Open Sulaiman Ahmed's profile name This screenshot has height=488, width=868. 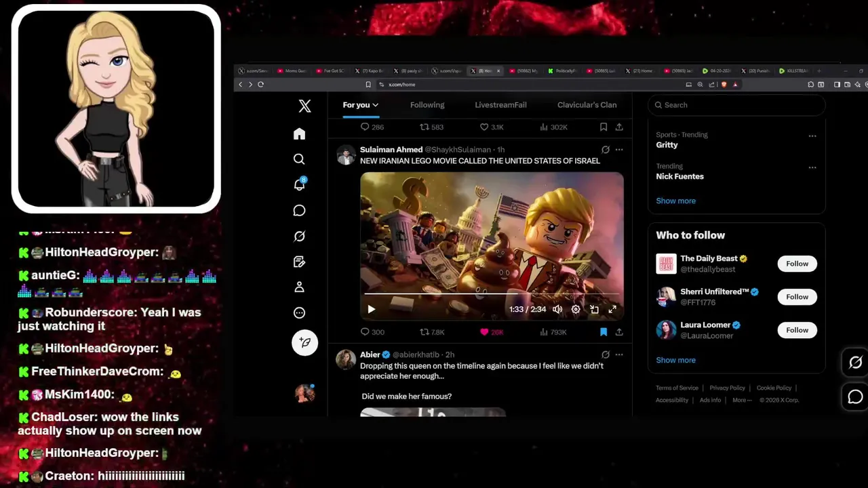click(391, 150)
